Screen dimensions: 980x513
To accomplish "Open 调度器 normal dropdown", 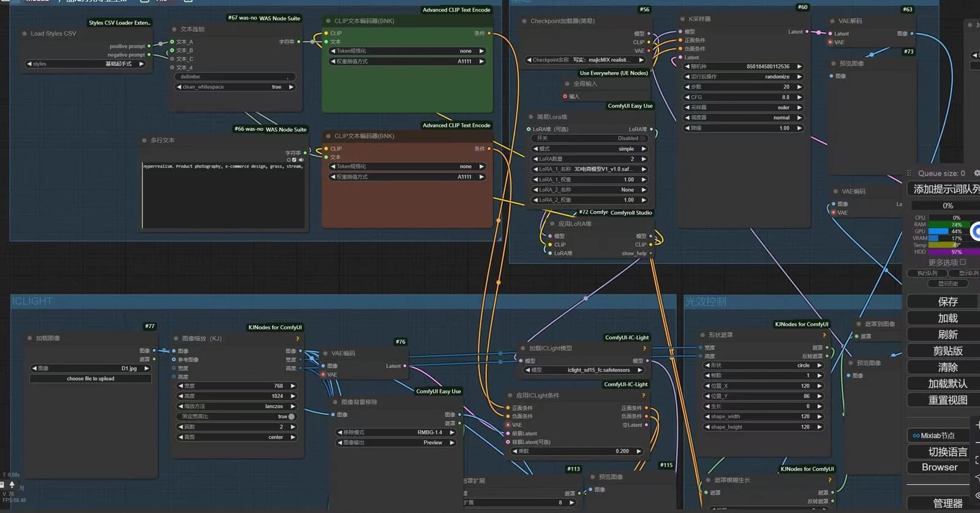I will [743, 118].
